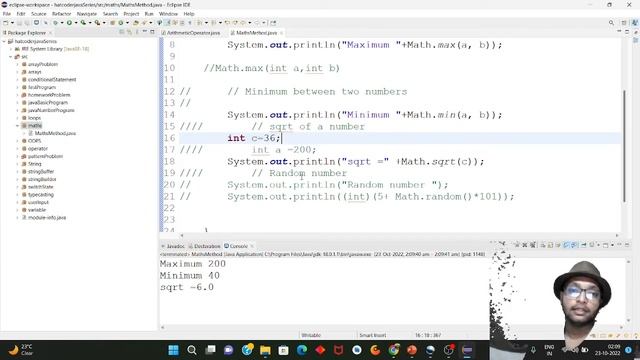Close the Console view tab
This screenshot has width=640, height=360.
pyautogui.click(x=252, y=246)
